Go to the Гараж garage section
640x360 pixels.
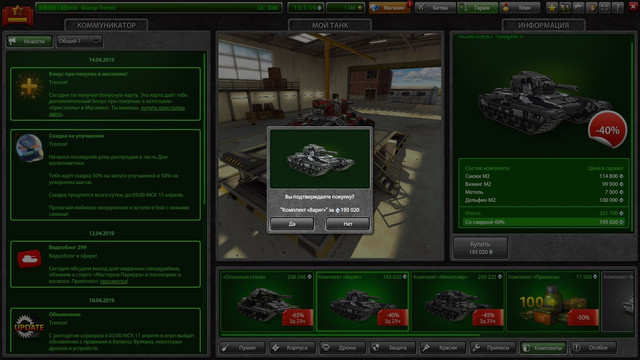[x=477, y=8]
